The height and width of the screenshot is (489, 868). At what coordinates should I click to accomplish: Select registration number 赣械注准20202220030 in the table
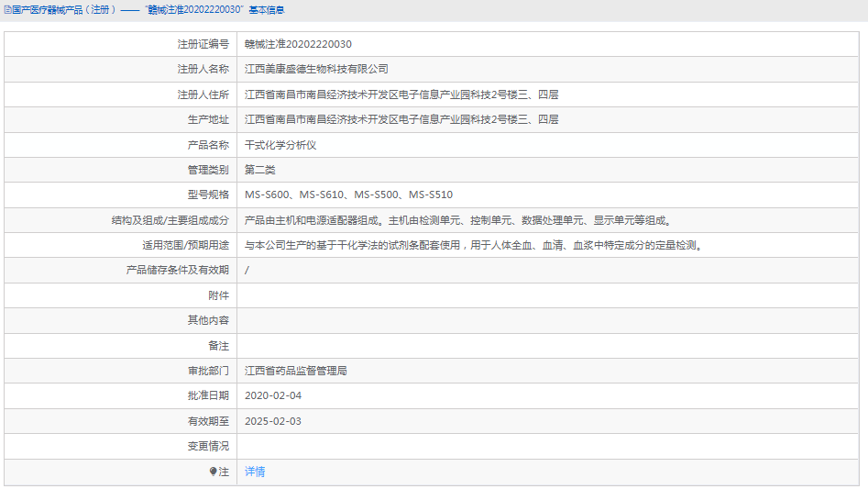tap(298, 44)
